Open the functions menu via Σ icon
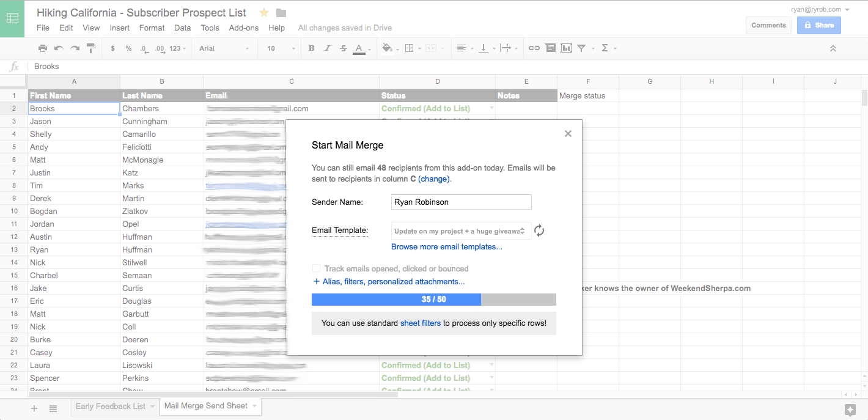The image size is (868, 420). pos(605,48)
